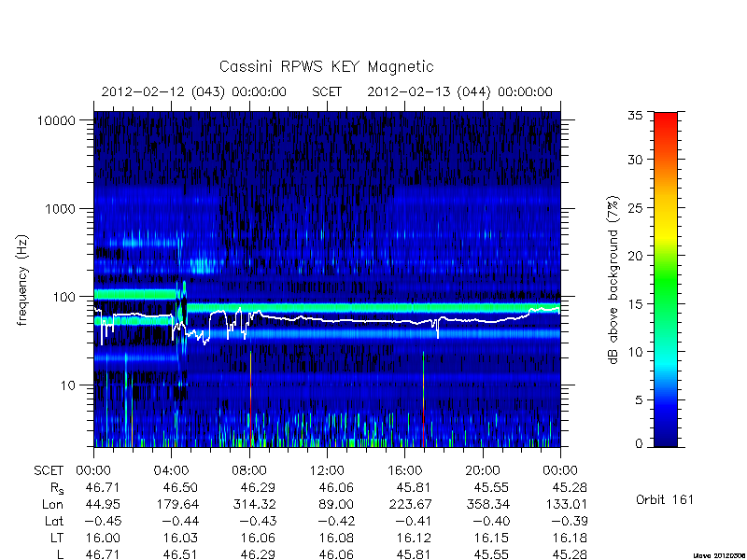The image size is (747, 560).
Task: Click the LT value 16.15
Action: tap(492, 539)
